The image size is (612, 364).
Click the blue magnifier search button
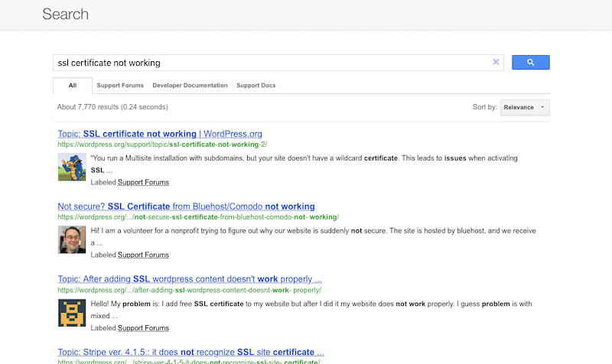(x=530, y=63)
